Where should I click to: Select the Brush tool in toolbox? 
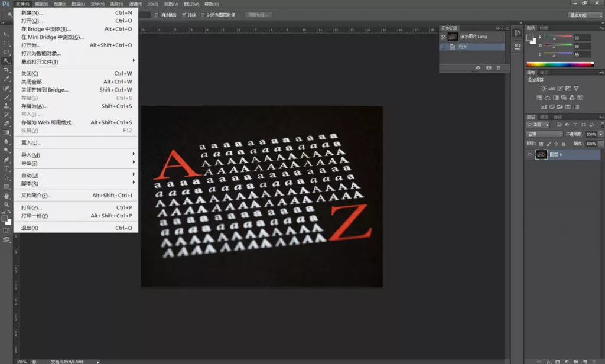tap(6, 97)
